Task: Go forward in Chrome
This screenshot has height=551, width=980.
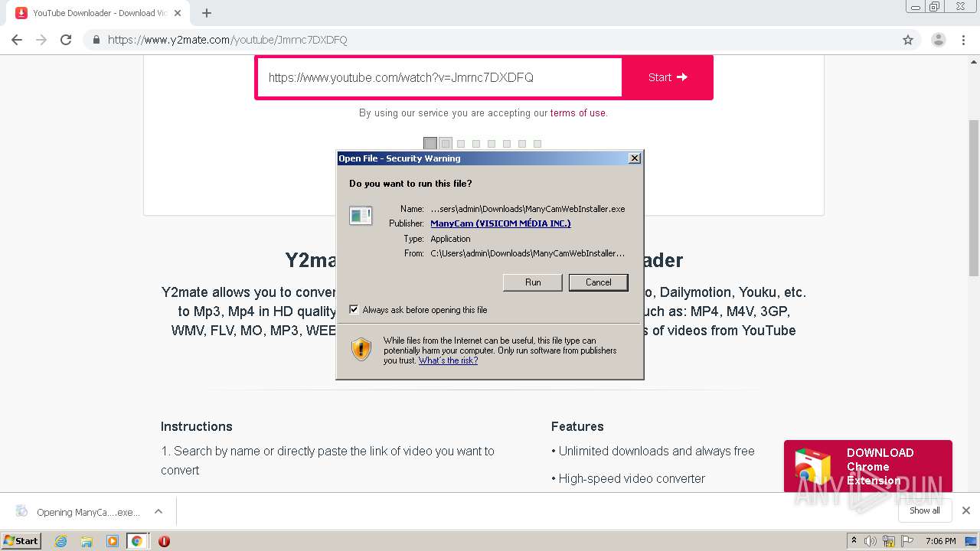Action: point(41,40)
